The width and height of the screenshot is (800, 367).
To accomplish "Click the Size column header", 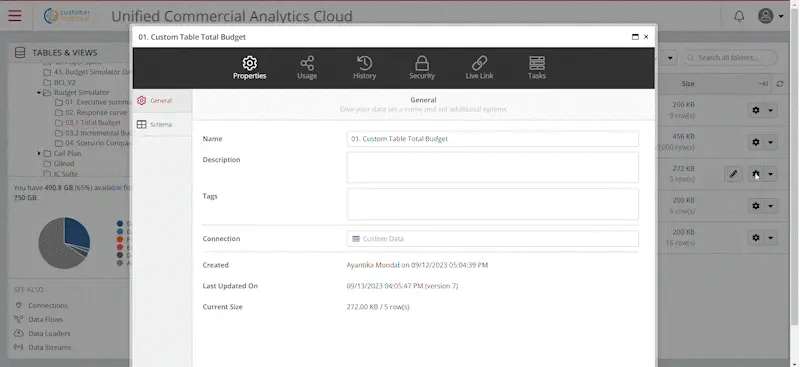I will coord(688,84).
